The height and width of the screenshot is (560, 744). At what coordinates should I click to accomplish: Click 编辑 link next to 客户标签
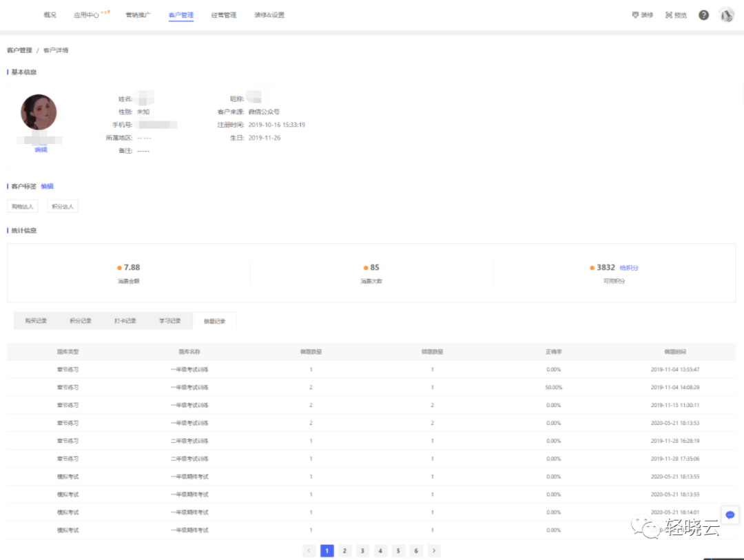pos(47,187)
